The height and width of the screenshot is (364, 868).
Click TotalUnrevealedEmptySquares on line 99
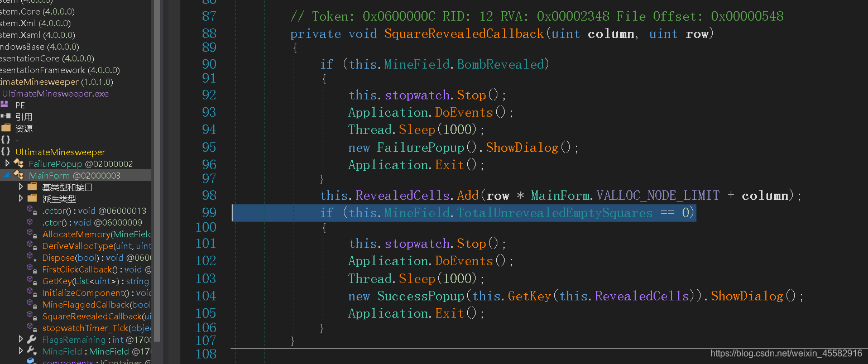(x=554, y=213)
